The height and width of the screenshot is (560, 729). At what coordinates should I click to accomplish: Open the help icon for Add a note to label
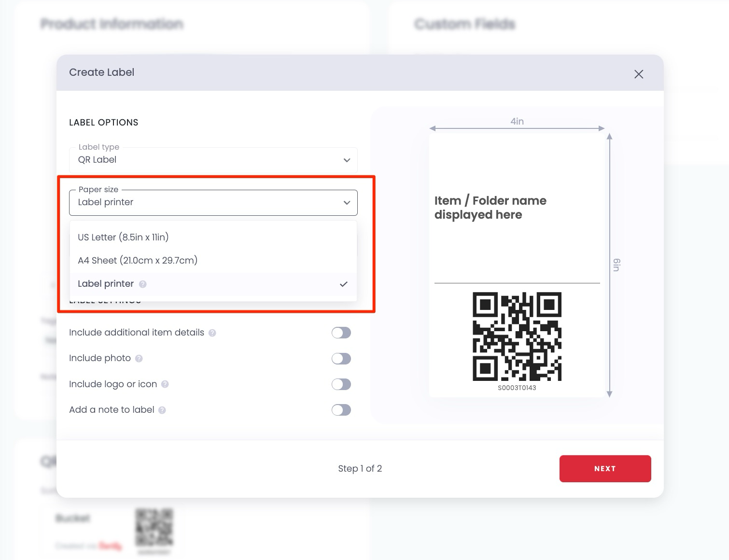pos(162,410)
